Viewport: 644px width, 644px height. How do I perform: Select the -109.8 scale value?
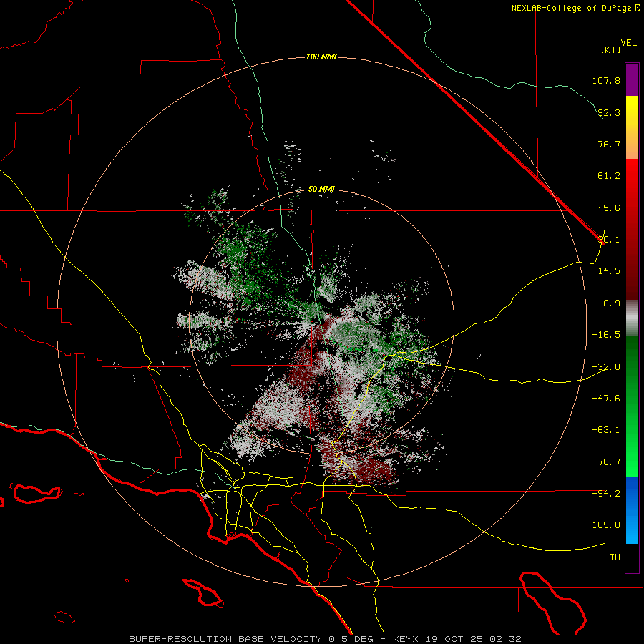[603, 525]
